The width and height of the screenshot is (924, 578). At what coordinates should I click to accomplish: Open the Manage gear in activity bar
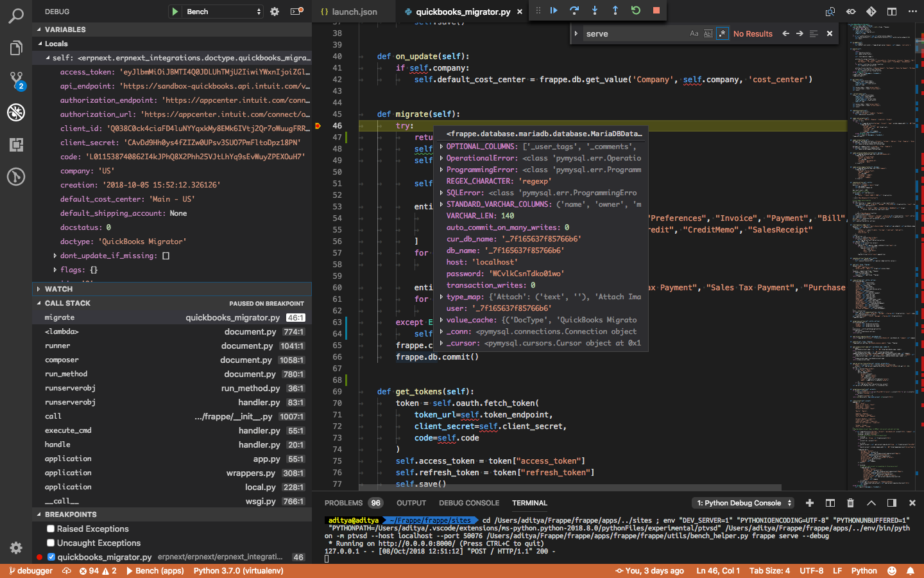pyautogui.click(x=16, y=548)
